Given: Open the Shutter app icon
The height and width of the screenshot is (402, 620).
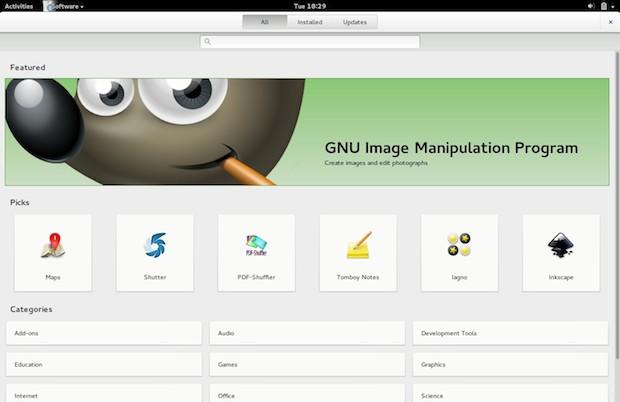Looking at the screenshot, I should click(155, 245).
